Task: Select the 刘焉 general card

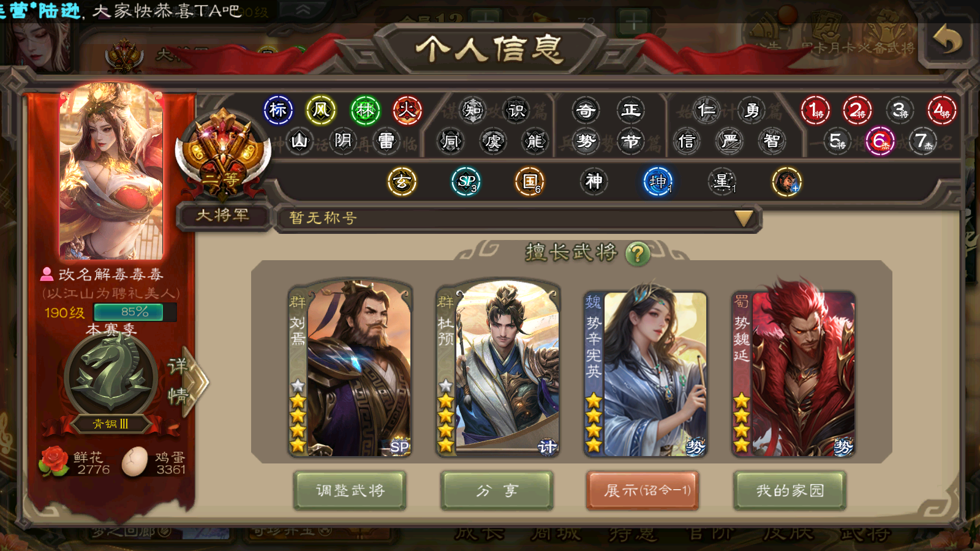Action: (x=350, y=369)
